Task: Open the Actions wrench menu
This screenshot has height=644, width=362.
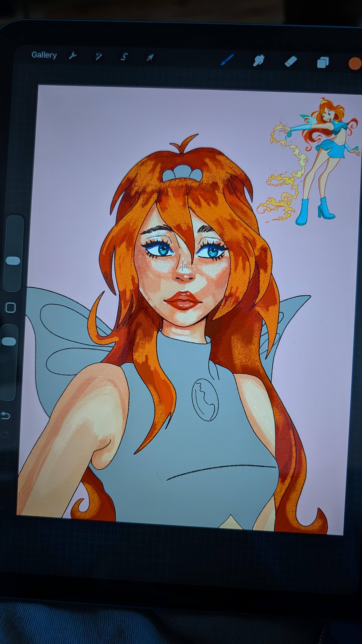Action: [x=72, y=56]
